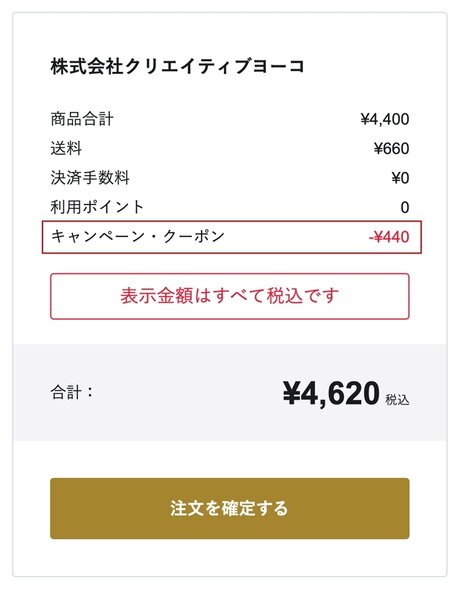Click the ¥4,400 product subtotal amount
Screen dimensions: 460x589
tap(385, 119)
